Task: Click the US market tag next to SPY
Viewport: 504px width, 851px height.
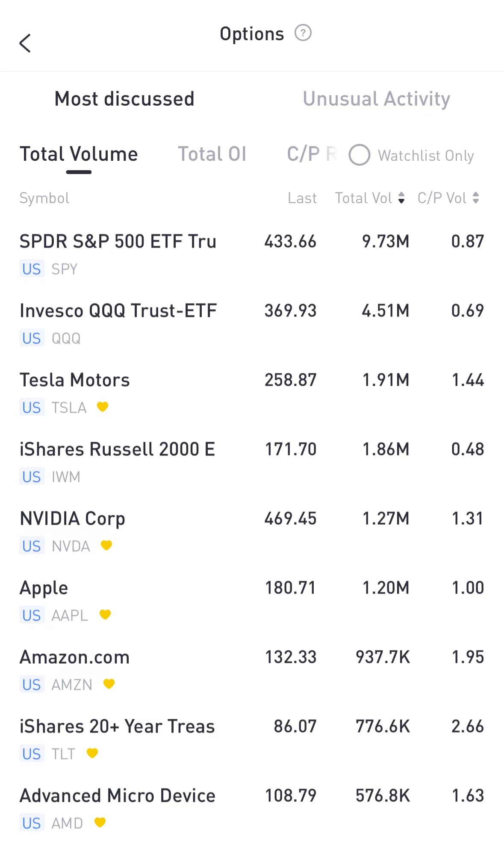Action: (32, 269)
